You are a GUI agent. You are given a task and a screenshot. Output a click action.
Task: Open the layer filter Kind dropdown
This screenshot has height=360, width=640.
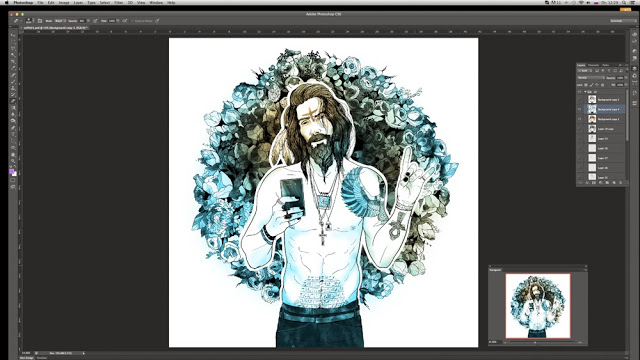tap(584, 71)
